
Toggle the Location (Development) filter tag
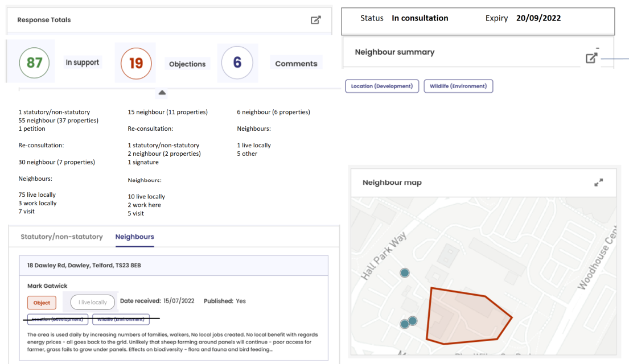pyautogui.click(x=381, y=86)
